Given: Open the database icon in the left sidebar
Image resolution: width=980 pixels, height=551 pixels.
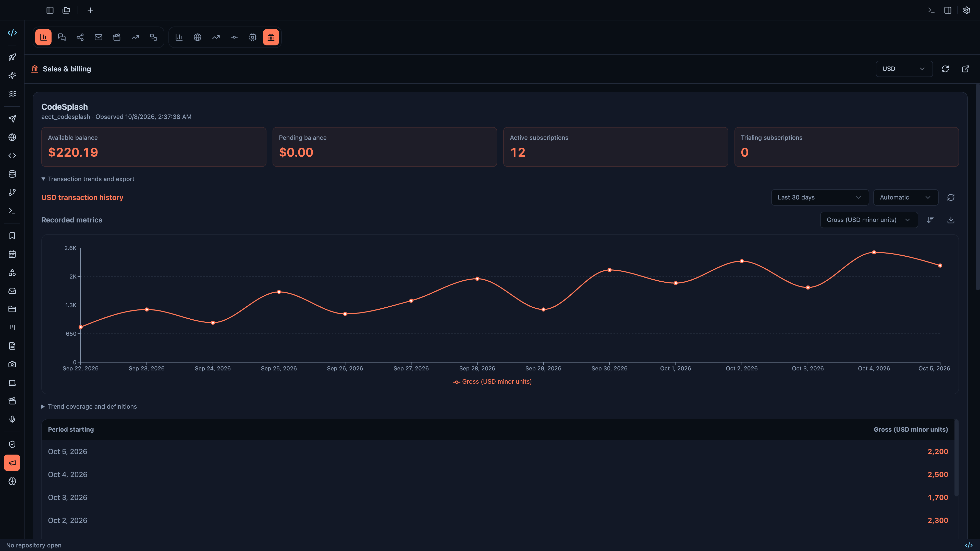Looking at the screenshot, I should [12, 174].
